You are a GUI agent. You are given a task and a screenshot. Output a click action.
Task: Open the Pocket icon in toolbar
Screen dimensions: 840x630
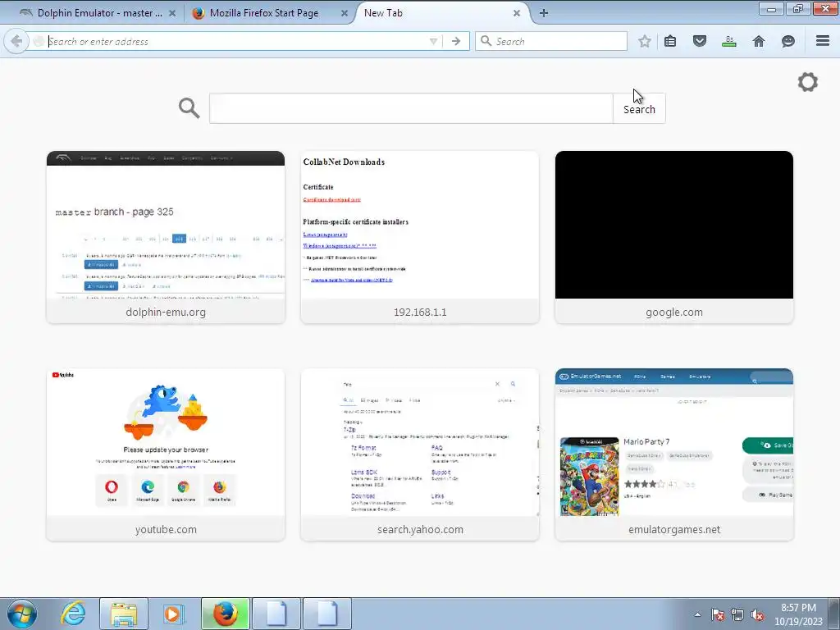click(x=700, y=41)
